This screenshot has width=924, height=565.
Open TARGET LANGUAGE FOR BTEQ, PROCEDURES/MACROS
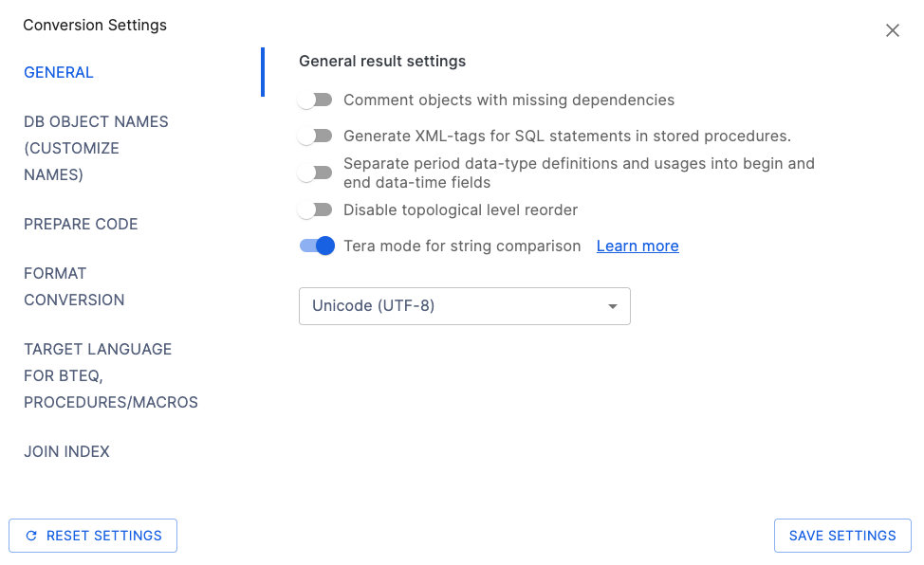(x=110, y=375)
